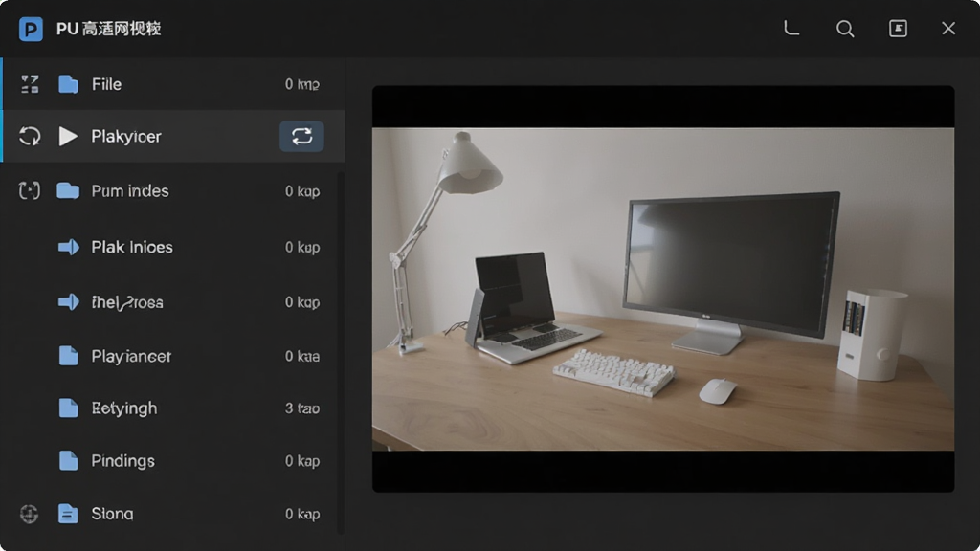Screen dimensions: 980x551
Task: Open the Pum indes label
Action: pos(130,190)
